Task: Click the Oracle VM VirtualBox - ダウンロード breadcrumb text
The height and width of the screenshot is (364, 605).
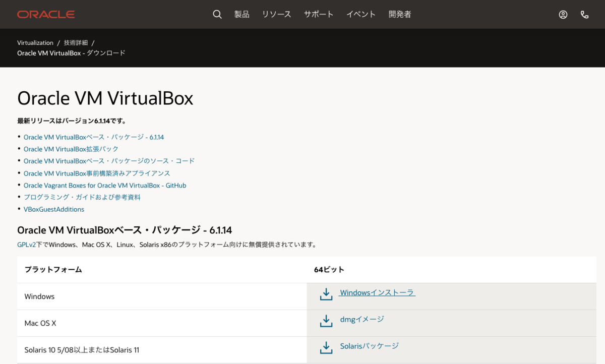Action: pyautogui.click(x=71, y=53)
